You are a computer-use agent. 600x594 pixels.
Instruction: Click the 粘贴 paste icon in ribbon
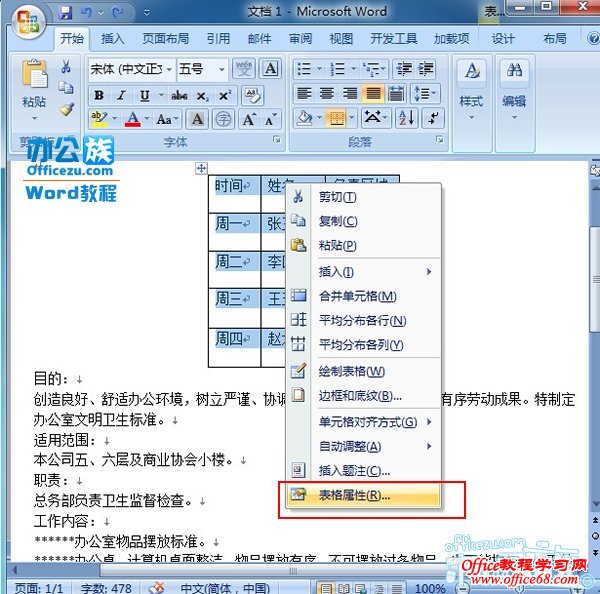coord(34,73)
